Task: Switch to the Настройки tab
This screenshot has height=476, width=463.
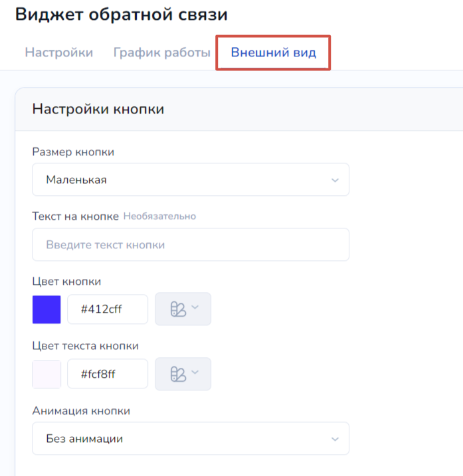Action: point(59,52)
